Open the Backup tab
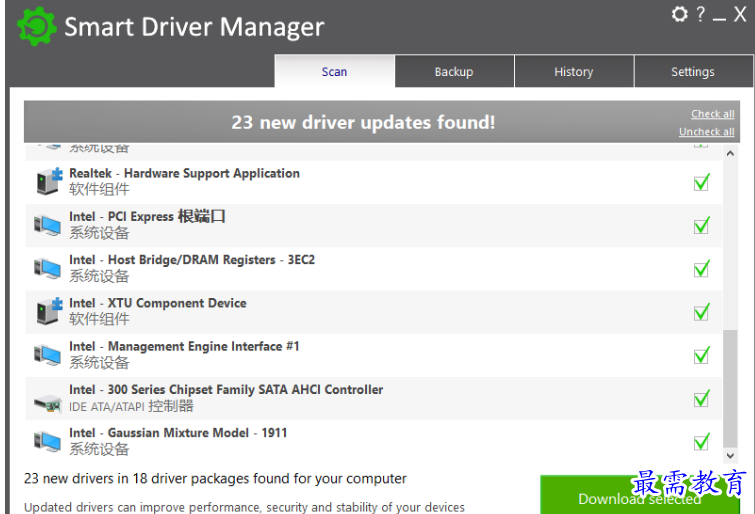This screenshot has width=755, height=514. pos(454,71)
